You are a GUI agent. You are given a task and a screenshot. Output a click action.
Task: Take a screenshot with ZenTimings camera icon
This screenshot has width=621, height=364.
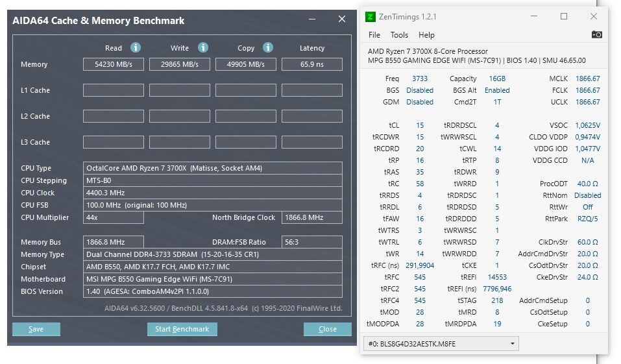597,34
